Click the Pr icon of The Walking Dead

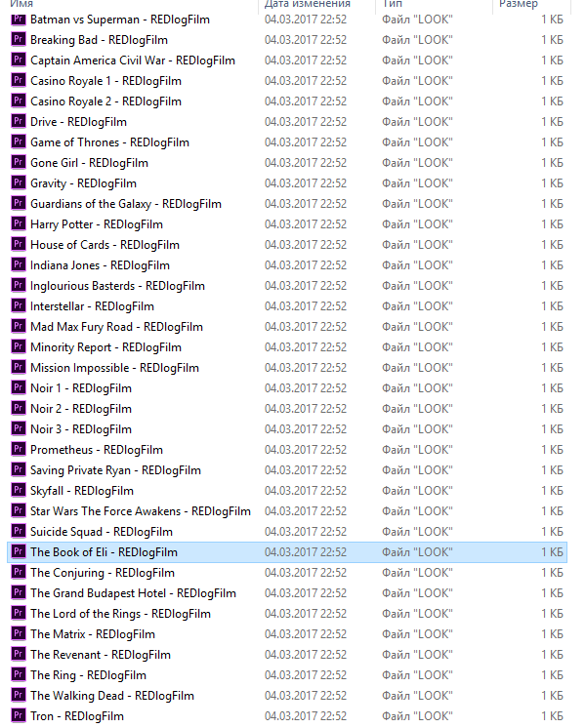(x=19, y=696)
